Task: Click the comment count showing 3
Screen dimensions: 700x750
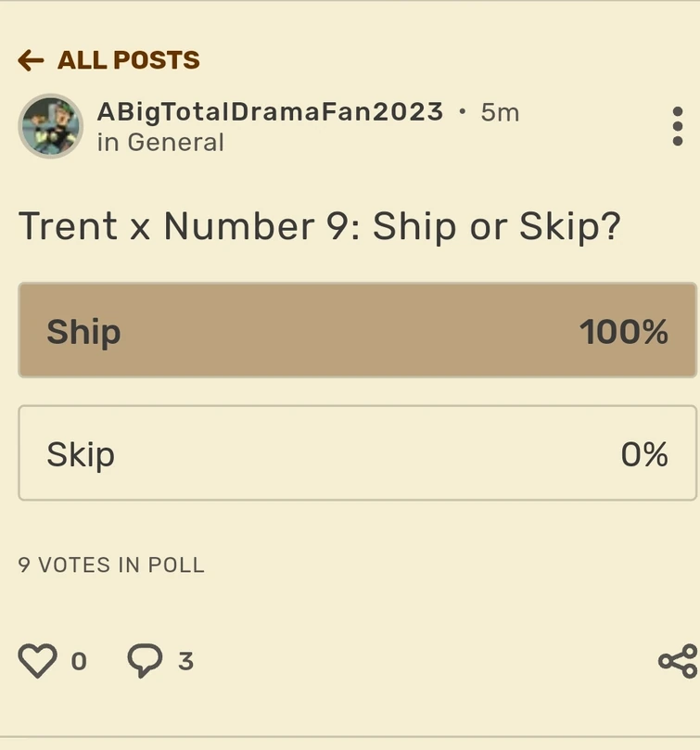Action: [x=185, y=662]
